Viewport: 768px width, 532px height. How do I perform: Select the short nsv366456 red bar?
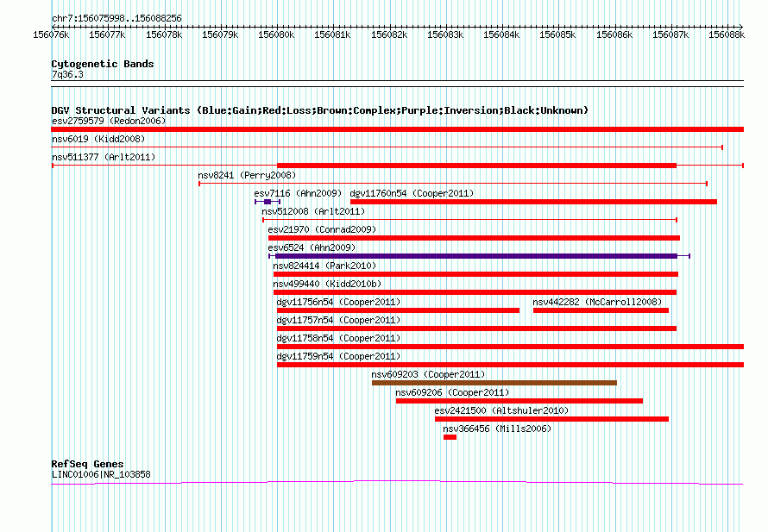[450, 437]
